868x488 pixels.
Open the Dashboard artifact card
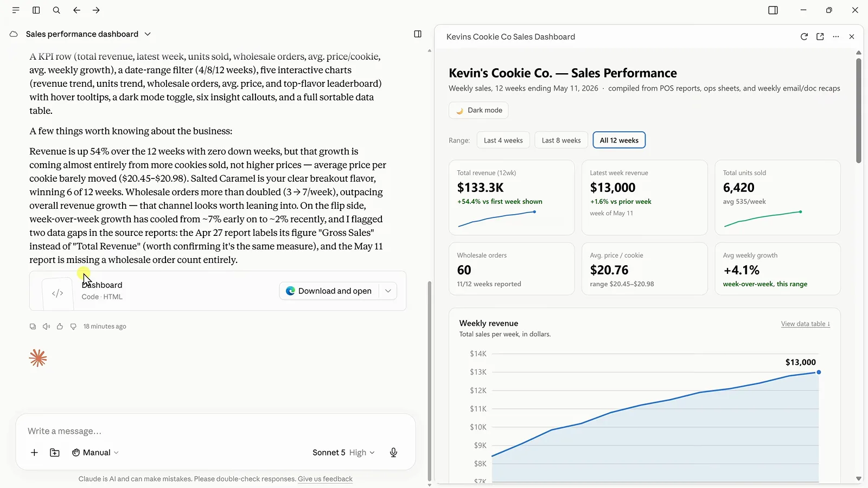pos(218,291)
